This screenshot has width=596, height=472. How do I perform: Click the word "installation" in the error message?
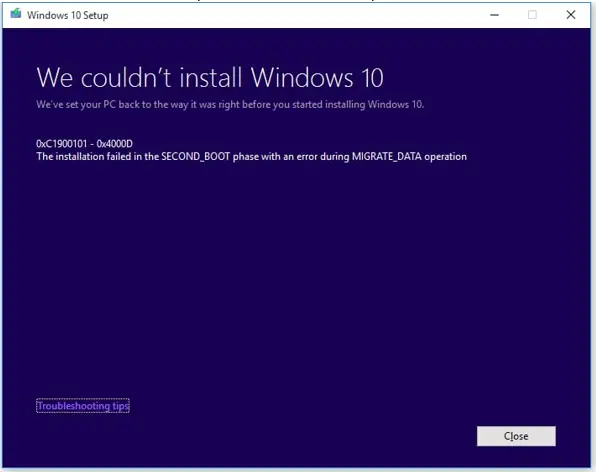point(80,157)
